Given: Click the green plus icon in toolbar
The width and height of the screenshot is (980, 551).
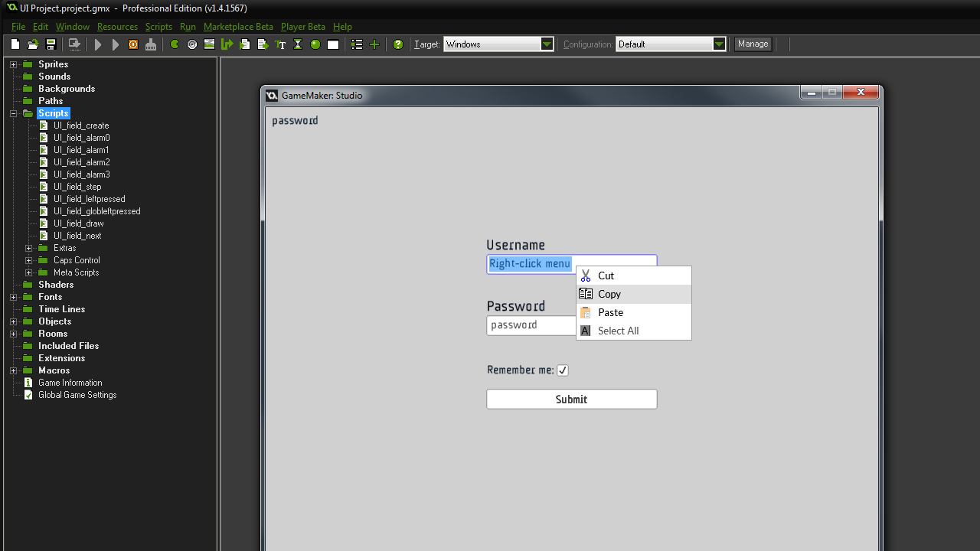Looking at the screenshot, I should coord(374,44).
